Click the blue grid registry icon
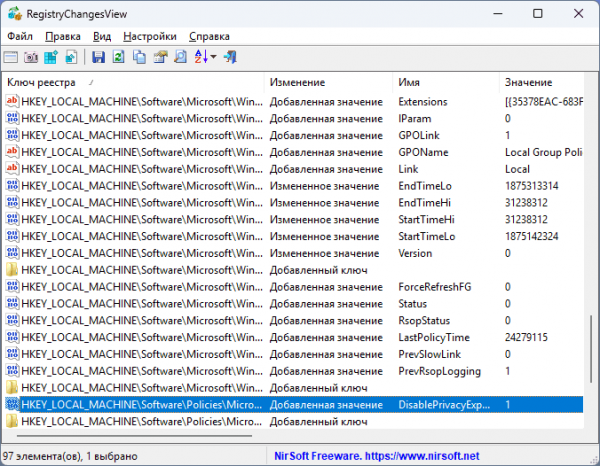Viewport: 600px width, 466px height. pos(51,57)
